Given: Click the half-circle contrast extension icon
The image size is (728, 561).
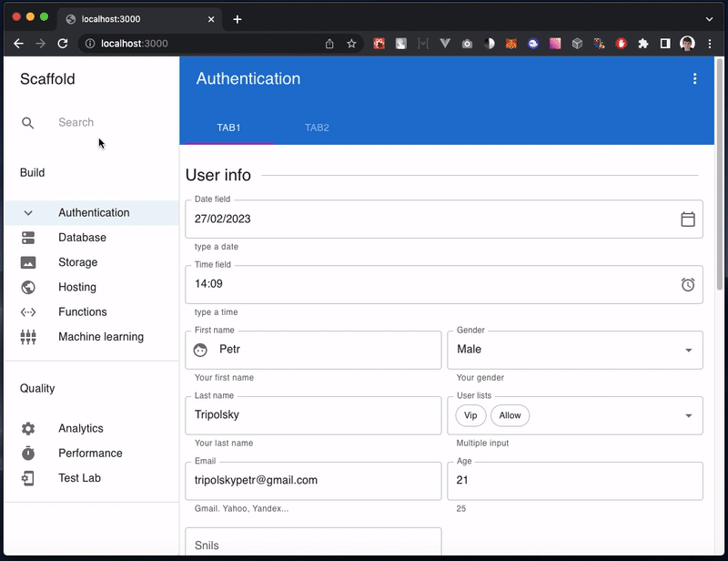Looking at the screenshot, I should tap(489, 44).
